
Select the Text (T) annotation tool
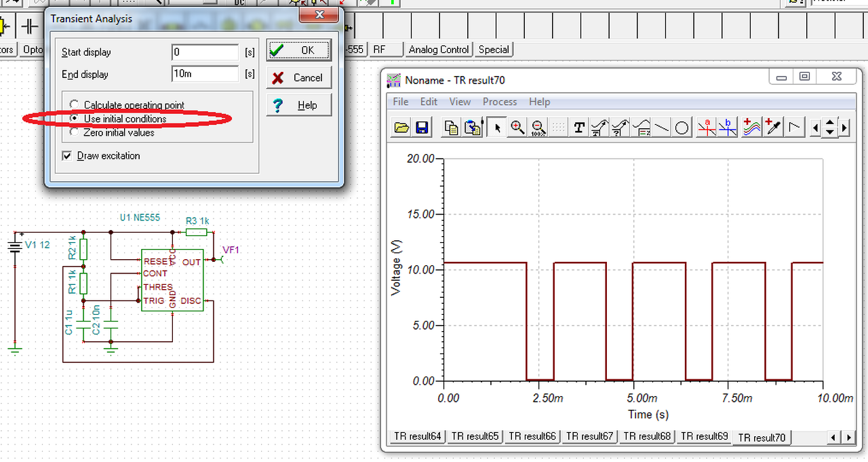click(x=579, y=128)
